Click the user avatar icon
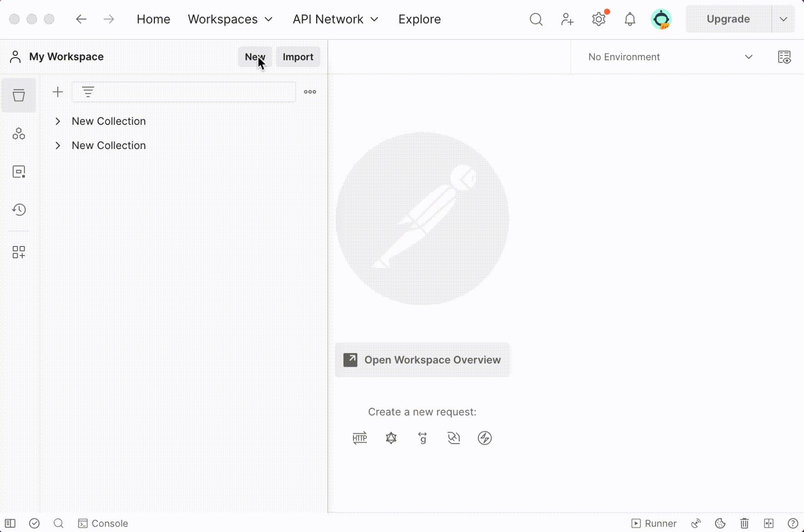Screen dimensions: 804x532 pyautogui.click(x=661, y=19)
